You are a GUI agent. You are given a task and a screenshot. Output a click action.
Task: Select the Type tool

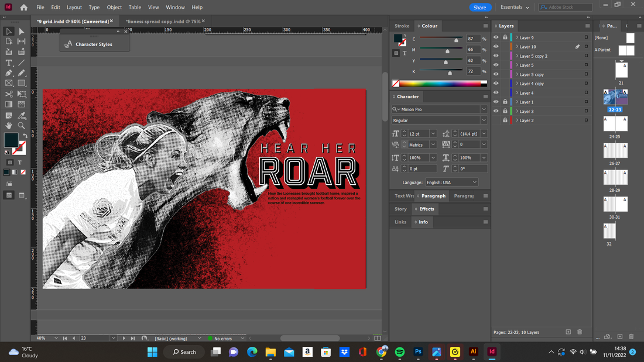click(9, 63)
